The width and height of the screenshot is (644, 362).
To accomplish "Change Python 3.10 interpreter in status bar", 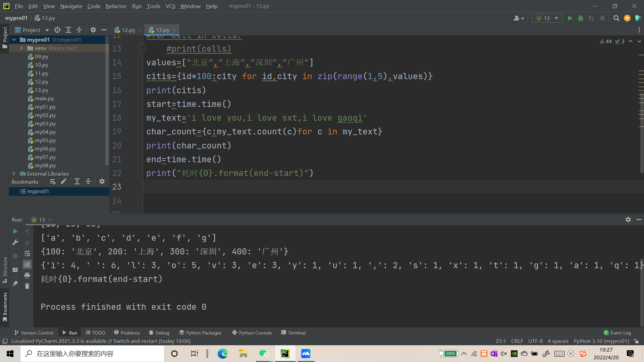I will tap(601, 341).
